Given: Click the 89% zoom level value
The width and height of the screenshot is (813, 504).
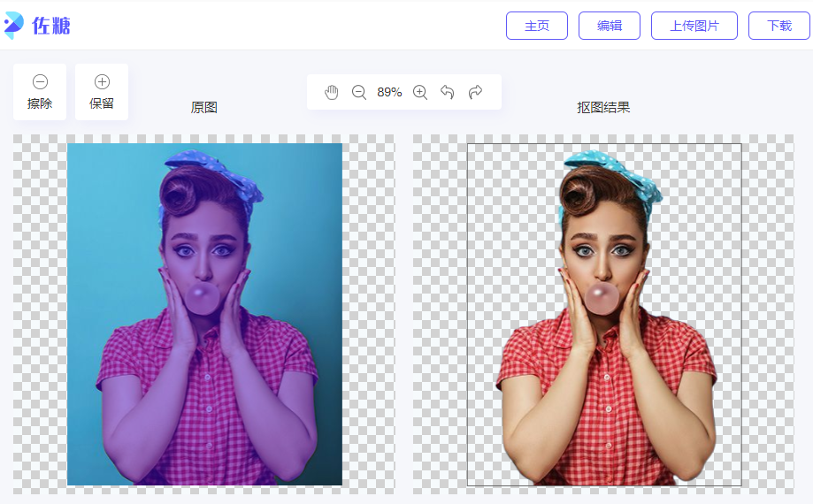Looking at the screenshot, I should (x=389, y=92).
